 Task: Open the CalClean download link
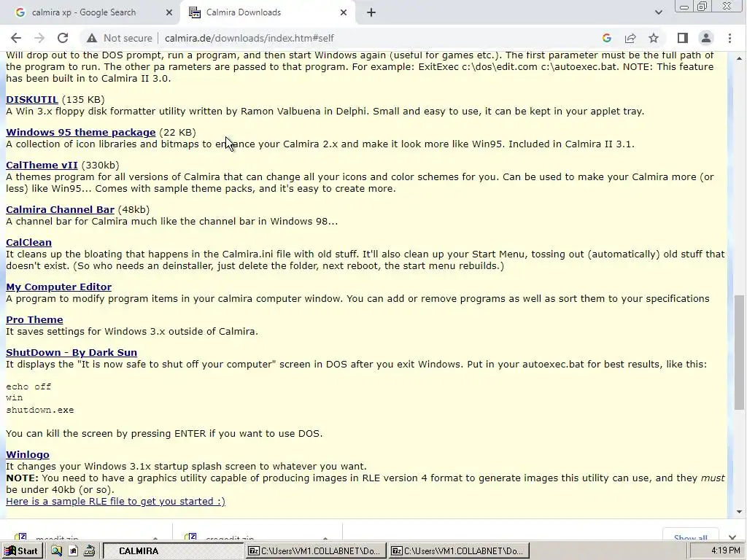[x=28, y=242]
